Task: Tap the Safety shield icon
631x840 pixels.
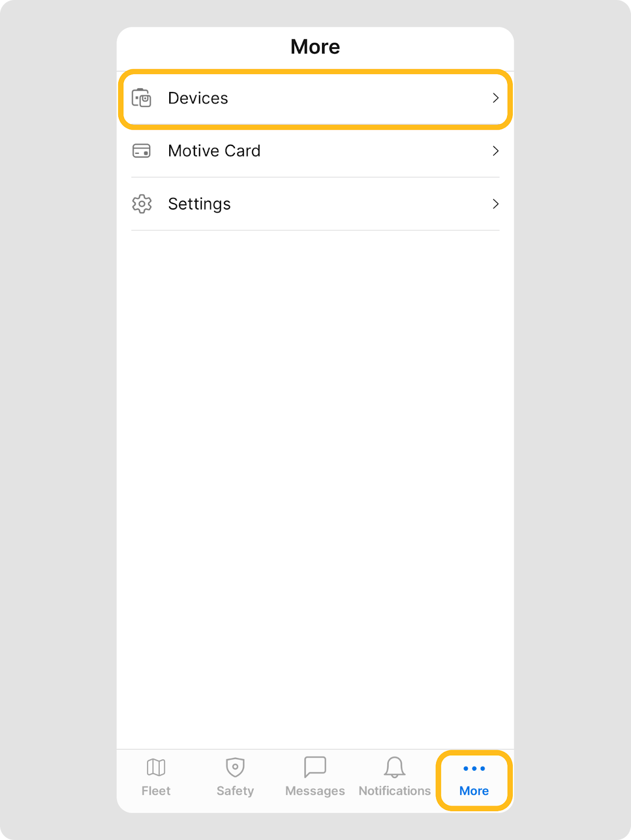Action: [x=235, y=768]
